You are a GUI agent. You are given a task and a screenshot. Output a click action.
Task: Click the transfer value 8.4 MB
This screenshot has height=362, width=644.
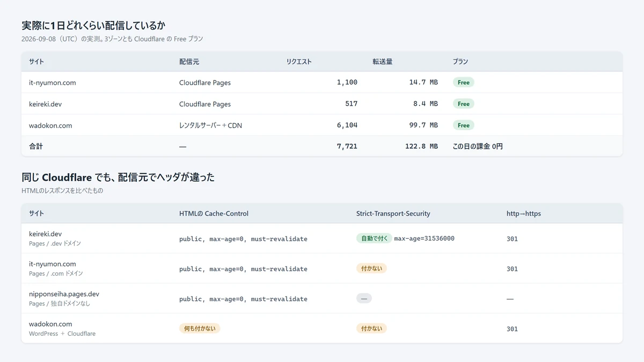tap(426, 104)
